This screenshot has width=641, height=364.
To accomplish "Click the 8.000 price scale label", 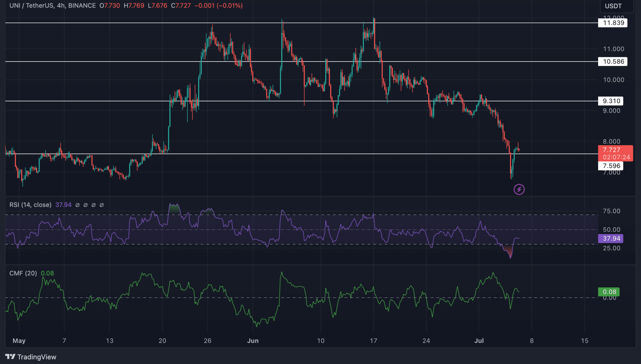I will tap(612, 141).
